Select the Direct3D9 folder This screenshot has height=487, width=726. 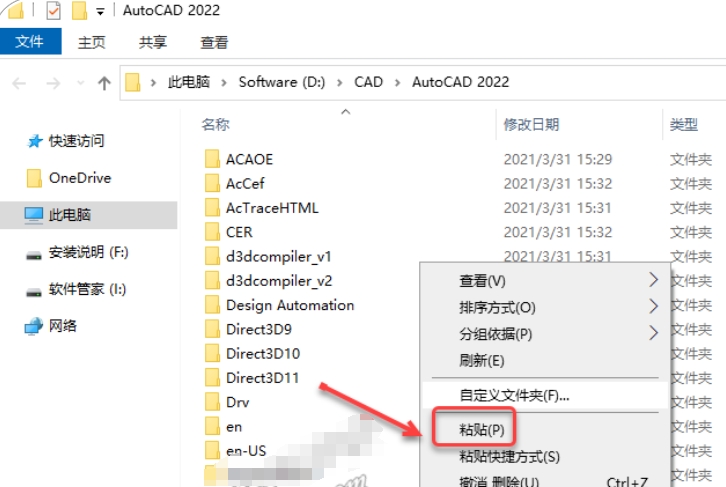point(259,329)
